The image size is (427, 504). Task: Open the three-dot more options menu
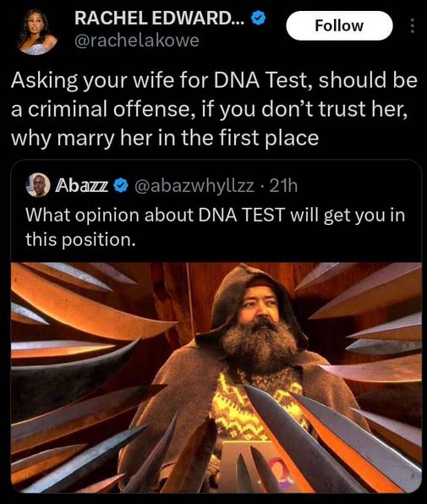pos(413,25)
